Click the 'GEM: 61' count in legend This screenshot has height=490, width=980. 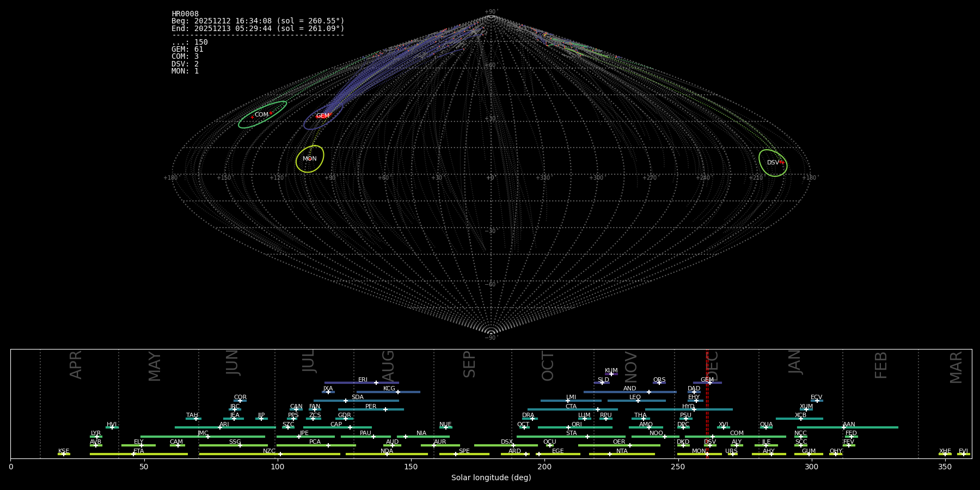pos(187,50)
